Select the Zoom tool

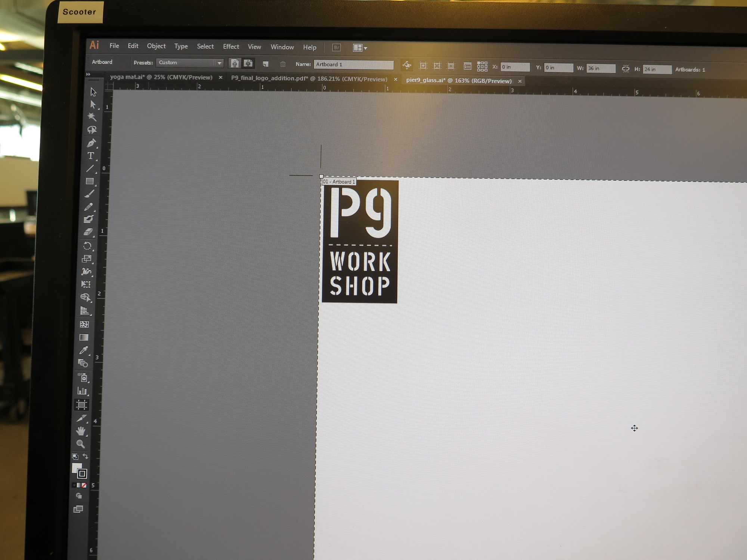[80, 444]
